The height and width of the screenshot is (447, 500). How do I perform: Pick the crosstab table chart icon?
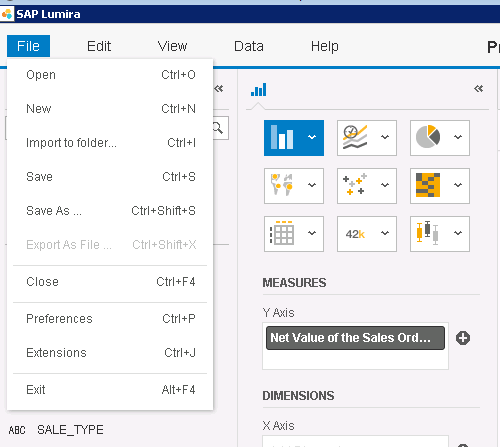tap(282, 233)
